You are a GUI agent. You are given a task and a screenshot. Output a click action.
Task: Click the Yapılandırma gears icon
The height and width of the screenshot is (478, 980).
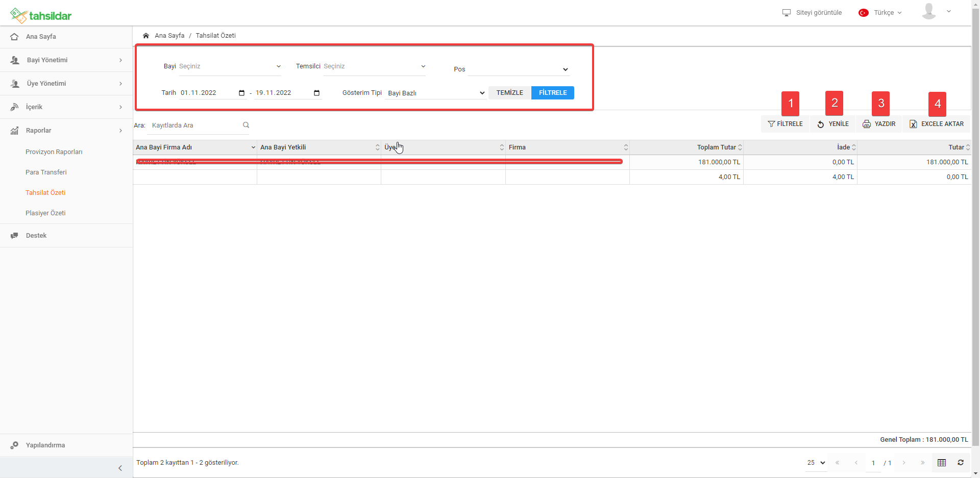click(x=14, y=445)
